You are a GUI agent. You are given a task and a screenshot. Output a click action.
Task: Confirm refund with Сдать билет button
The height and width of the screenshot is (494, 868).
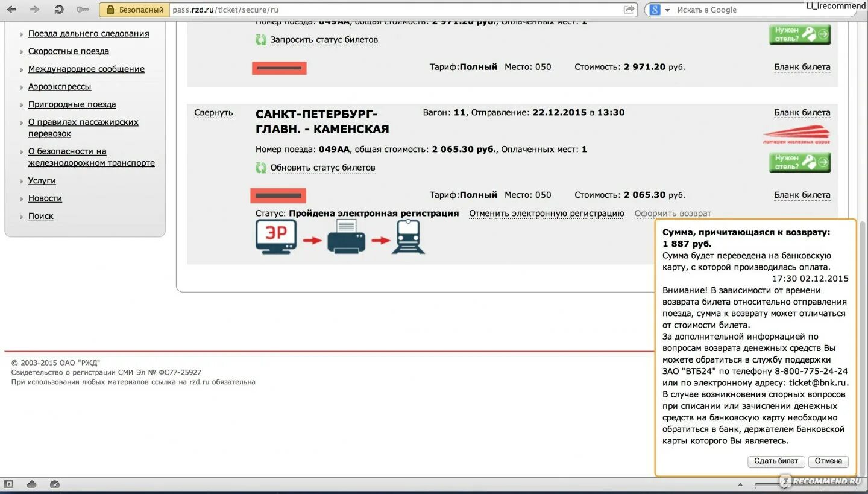(776, 461)
